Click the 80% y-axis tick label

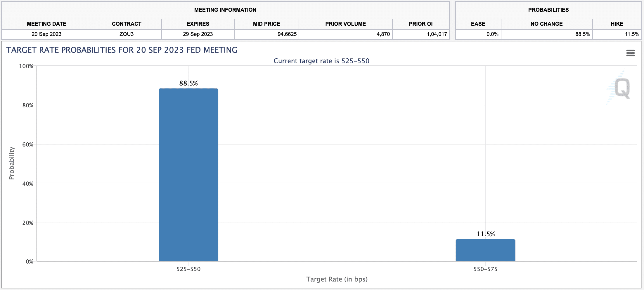click(28, 105)
